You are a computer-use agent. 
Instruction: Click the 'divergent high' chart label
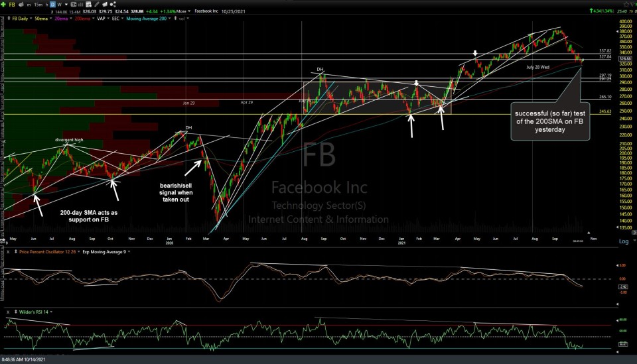(69, 140)
